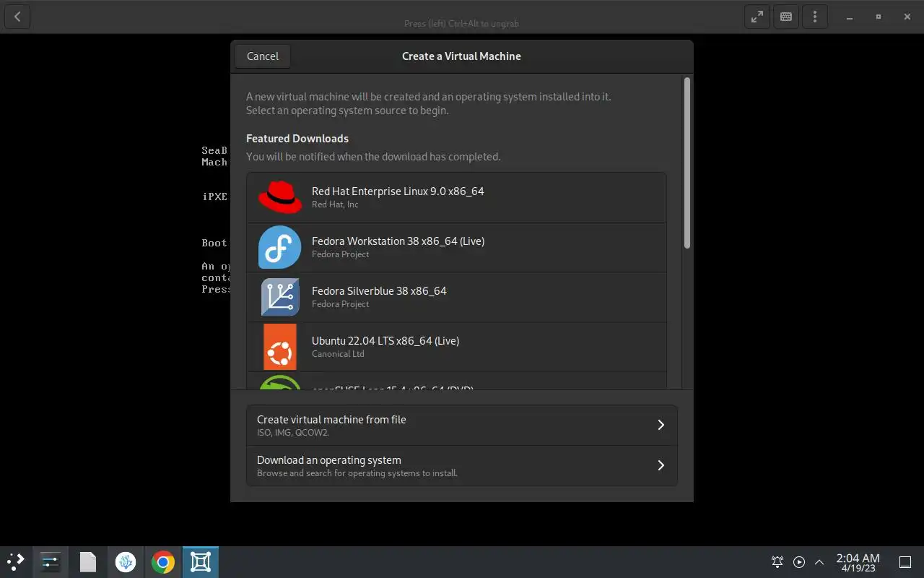This screenshot has height=578, width=924.
Task: Click the dialog's vertical scrollbar
Action: [x=687, y=163]
